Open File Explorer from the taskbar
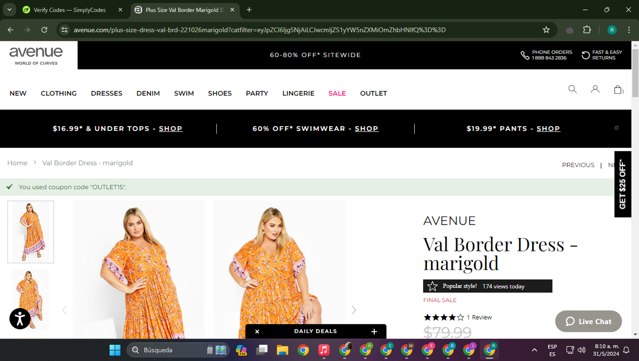Image resolution: width=639 pixels, height=361 pixels. [282, 350]
